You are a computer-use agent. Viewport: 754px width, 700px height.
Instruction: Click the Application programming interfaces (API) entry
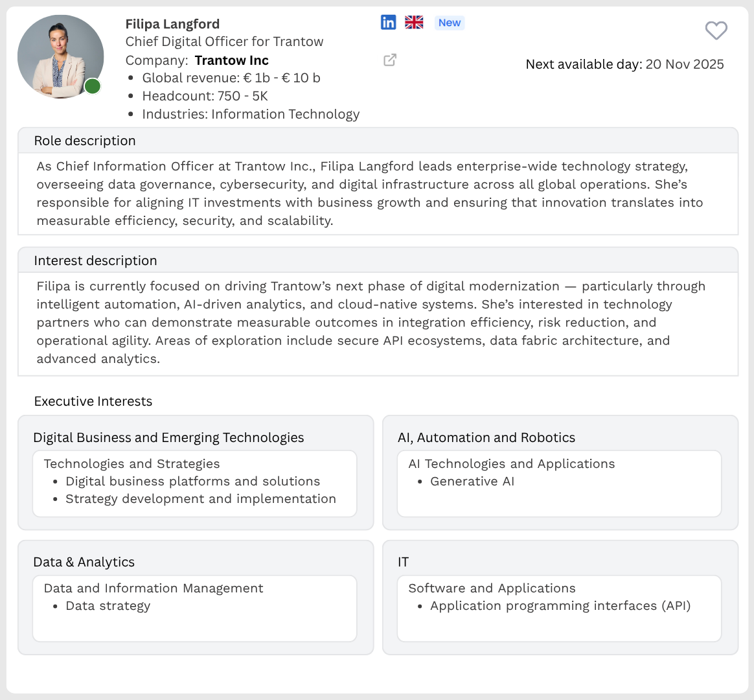coord(560,605)
